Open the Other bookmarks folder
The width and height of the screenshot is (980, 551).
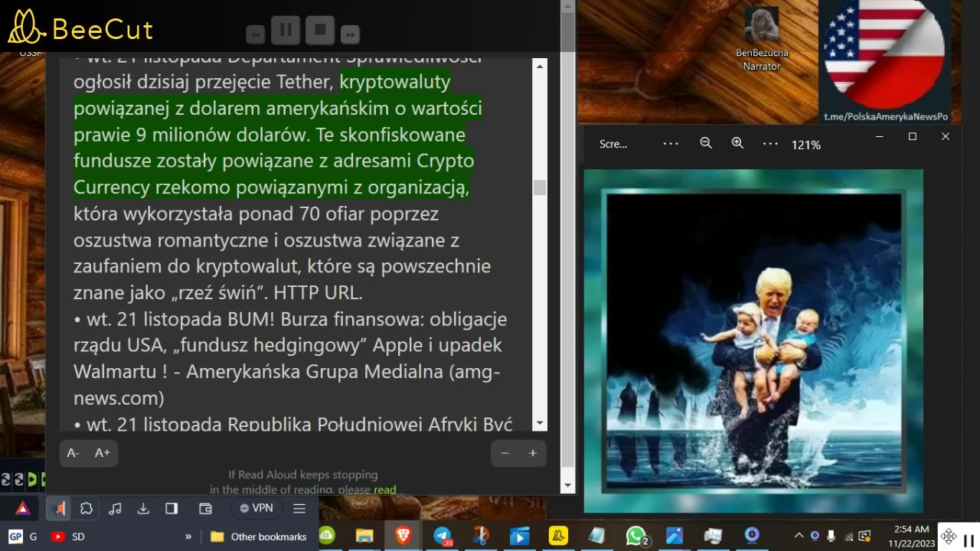click(x=259, y=536)
